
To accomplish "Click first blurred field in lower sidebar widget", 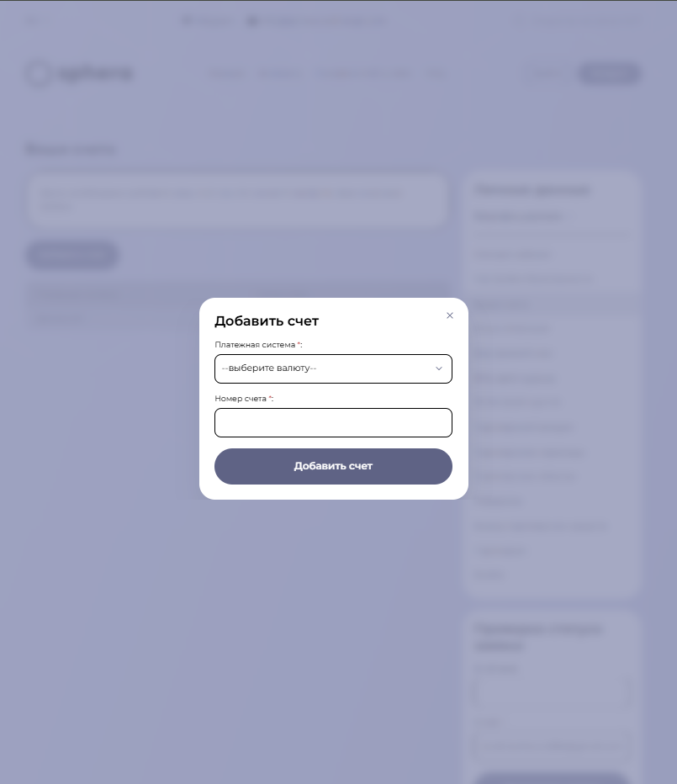I will pos(551,692).
